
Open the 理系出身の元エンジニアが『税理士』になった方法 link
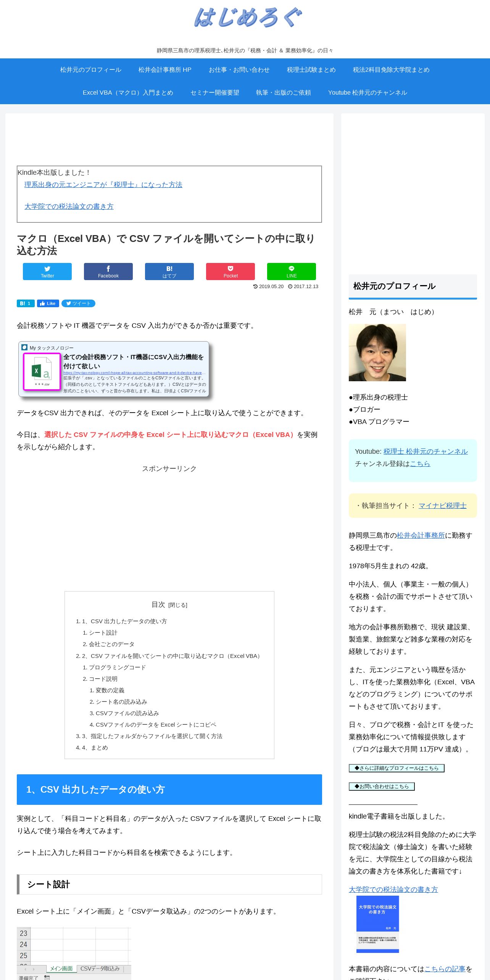(103, 185)
